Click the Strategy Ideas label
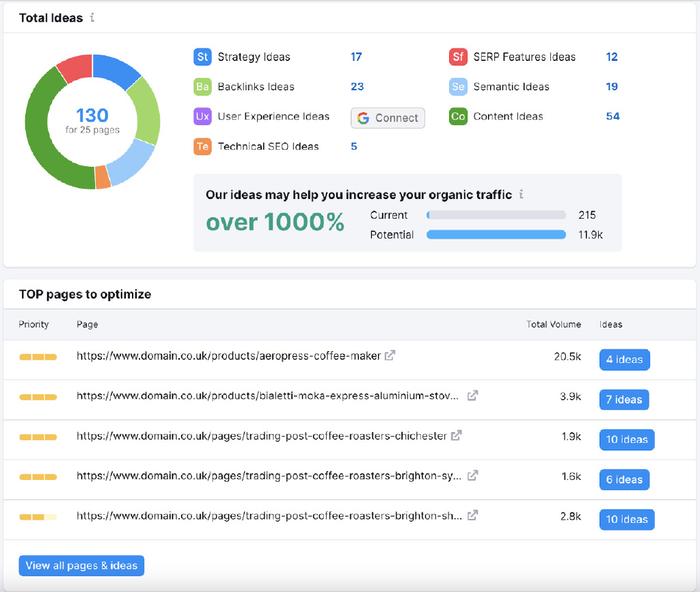Image resolution: width=700 pixels, height=592 pixels. tap(254, 57)
